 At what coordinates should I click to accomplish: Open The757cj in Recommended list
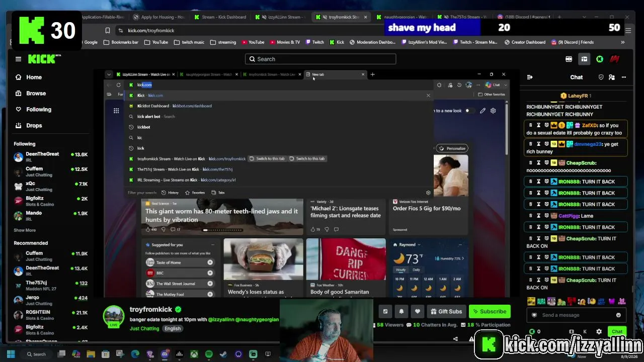pyautogui.click(x=50, y=286)
